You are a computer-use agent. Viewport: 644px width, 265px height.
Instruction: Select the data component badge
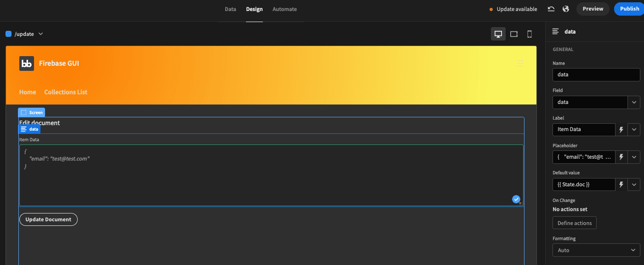coord(29,129)
